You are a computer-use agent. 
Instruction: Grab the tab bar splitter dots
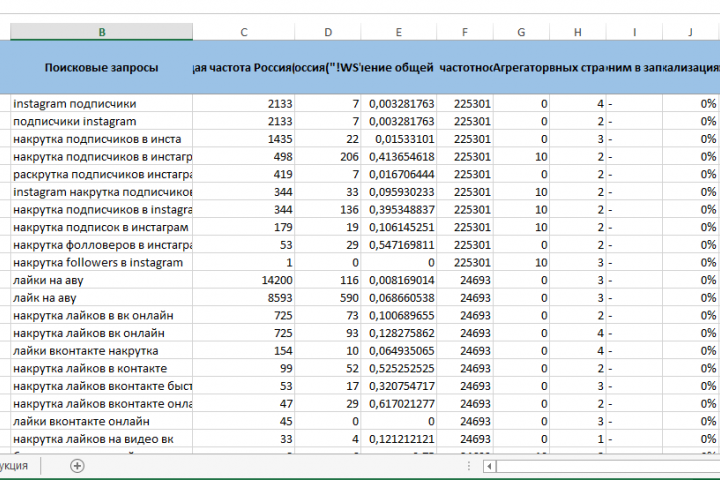tap(468, 466)
